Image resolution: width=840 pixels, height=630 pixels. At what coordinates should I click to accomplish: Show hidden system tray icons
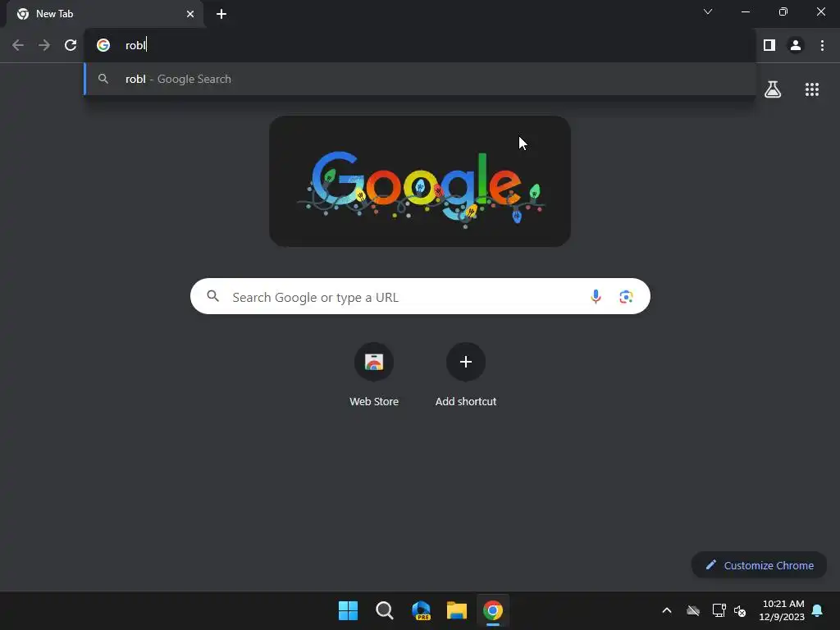pos(667,610)
